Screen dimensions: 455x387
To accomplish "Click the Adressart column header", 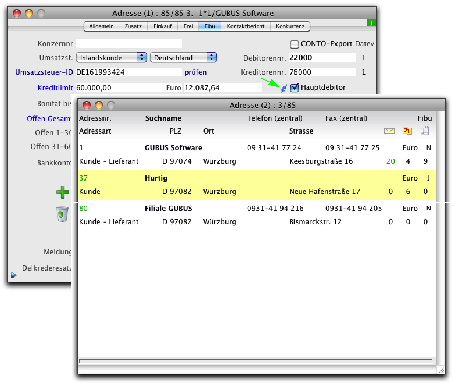I will point(95,131).
